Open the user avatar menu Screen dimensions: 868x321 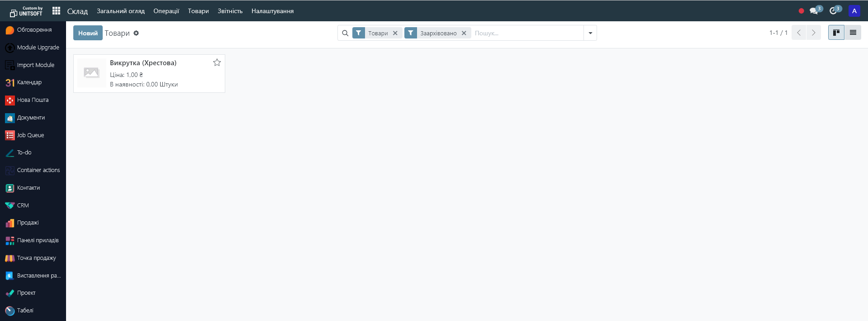[x=854, y=11]
